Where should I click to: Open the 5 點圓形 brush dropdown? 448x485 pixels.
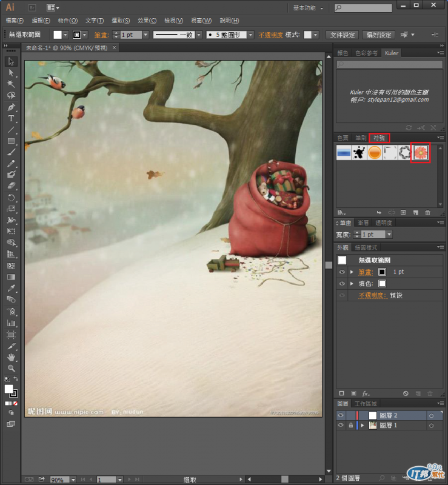pos(251,35)
